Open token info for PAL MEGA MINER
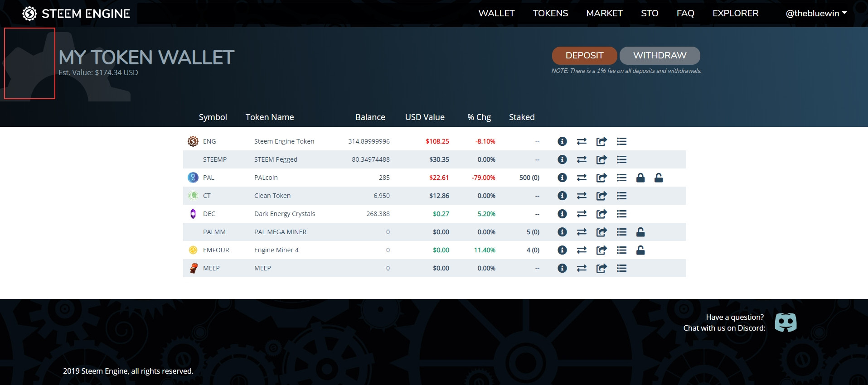The height and width of the screenshot is (385, 868). 562,232
